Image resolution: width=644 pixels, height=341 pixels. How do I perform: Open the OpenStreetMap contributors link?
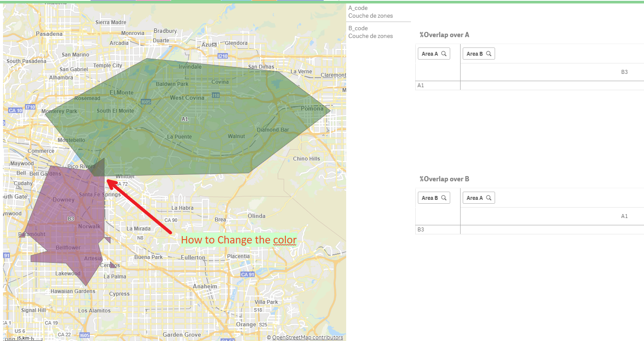306,337
